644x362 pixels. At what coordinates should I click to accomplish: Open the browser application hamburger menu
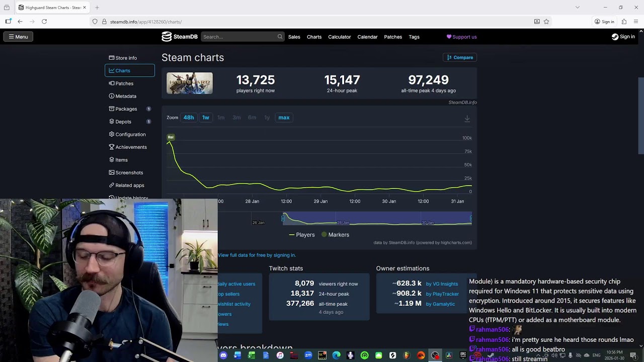(636, 22)
